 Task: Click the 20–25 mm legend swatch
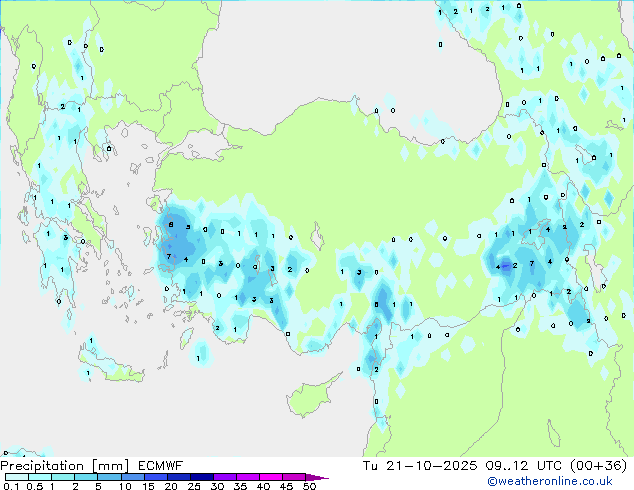(x=178, y=477)
